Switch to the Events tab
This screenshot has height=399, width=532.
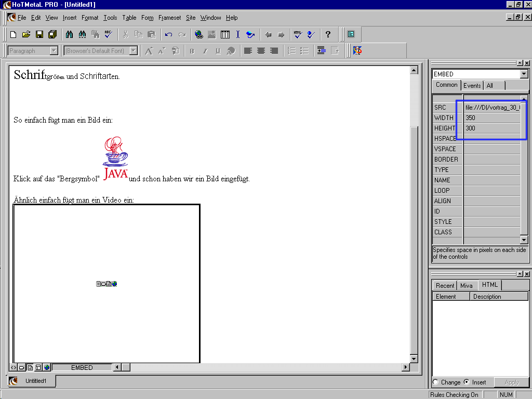(x=472, y=86)
